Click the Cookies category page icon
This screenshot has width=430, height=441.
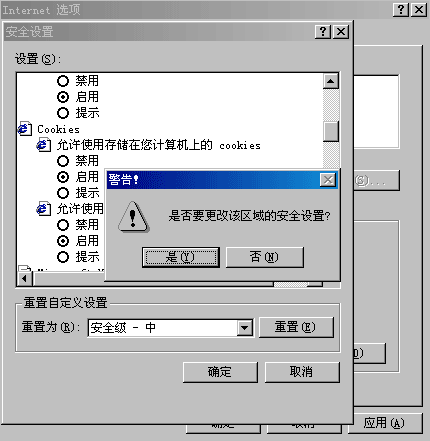coord(25,129)
